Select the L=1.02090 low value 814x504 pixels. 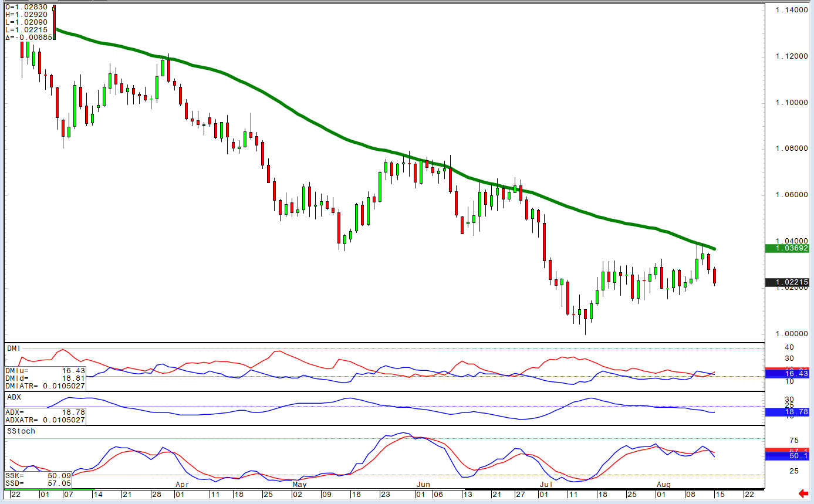pyautogui.click(x=27, y=22)
